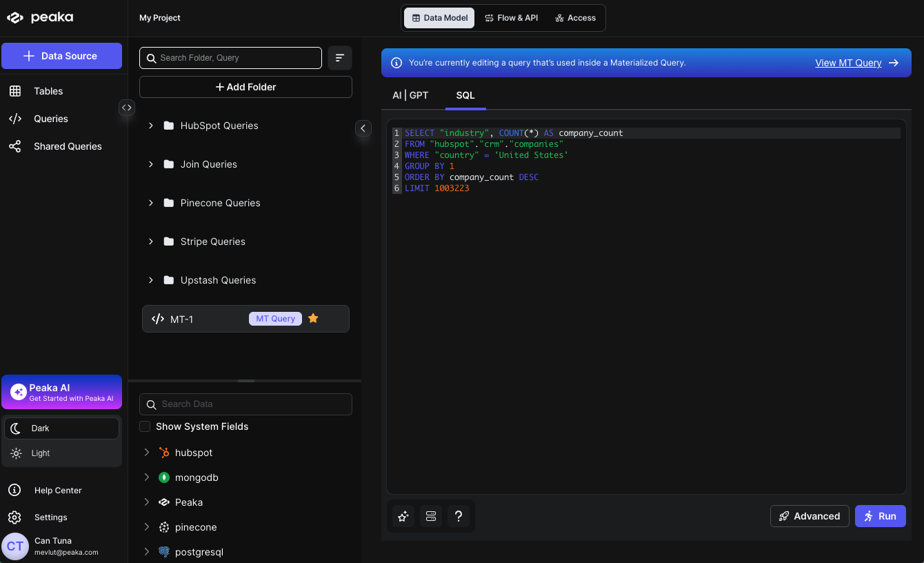The image size is (924, 563).
Task: Enable the Show System Fields checkbox
Action: pos(145,426)
